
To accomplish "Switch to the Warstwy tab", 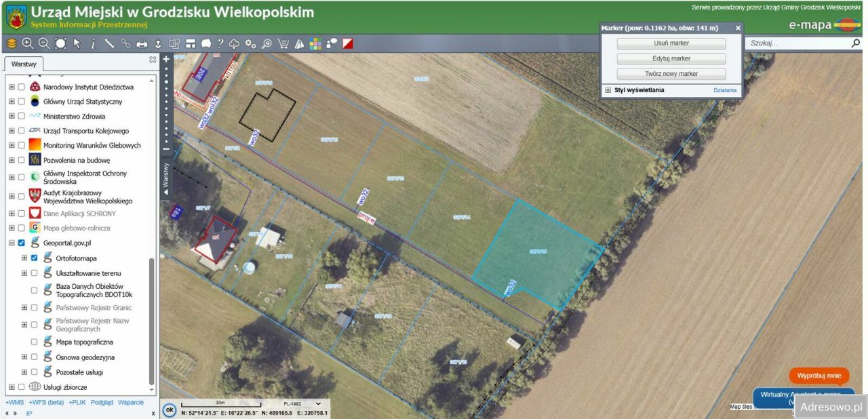I will point(24,64).
